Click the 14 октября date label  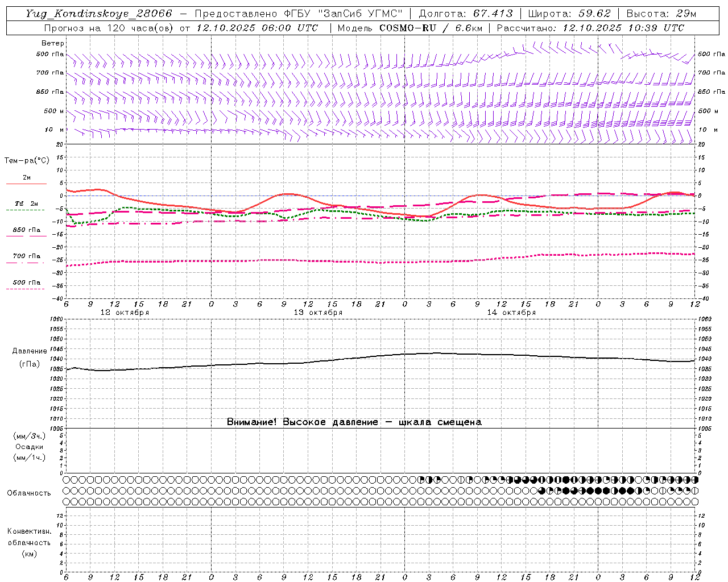click(x=512, y=312)
